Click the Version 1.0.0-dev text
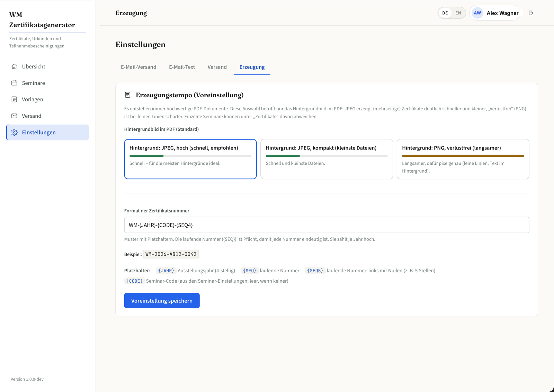This screenshot has height=392, width=554. click(27, 379)
